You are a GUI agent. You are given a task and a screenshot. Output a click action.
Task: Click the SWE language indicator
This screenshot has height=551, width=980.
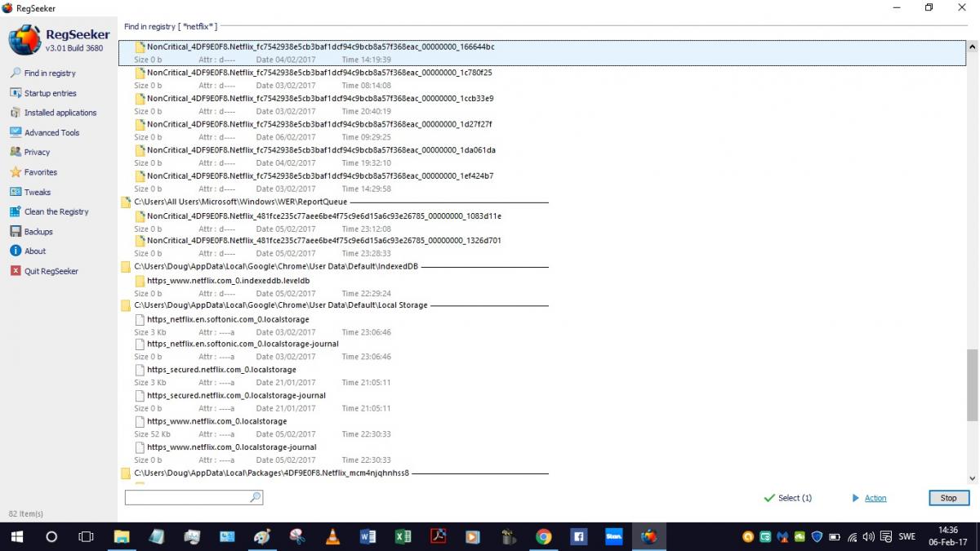906,537
